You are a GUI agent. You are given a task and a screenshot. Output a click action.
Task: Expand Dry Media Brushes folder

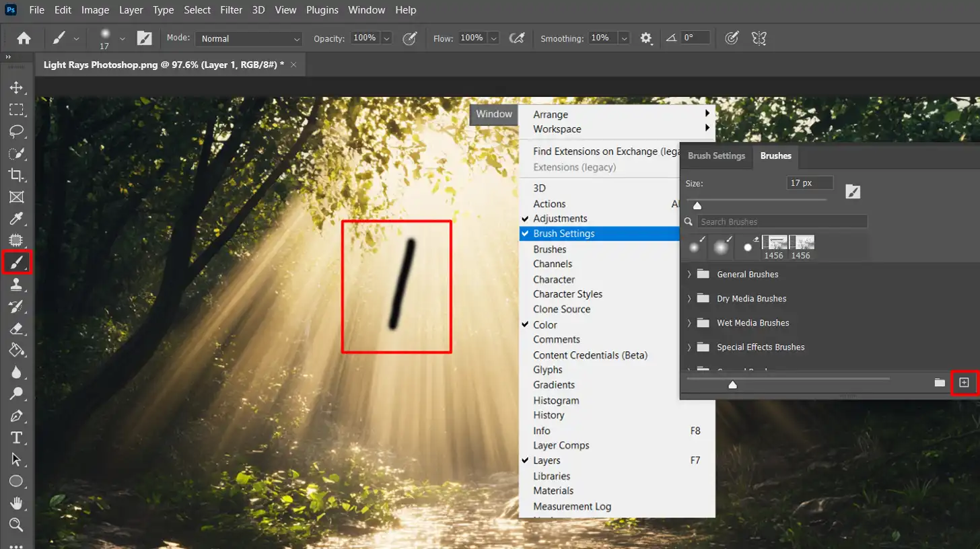689,299
